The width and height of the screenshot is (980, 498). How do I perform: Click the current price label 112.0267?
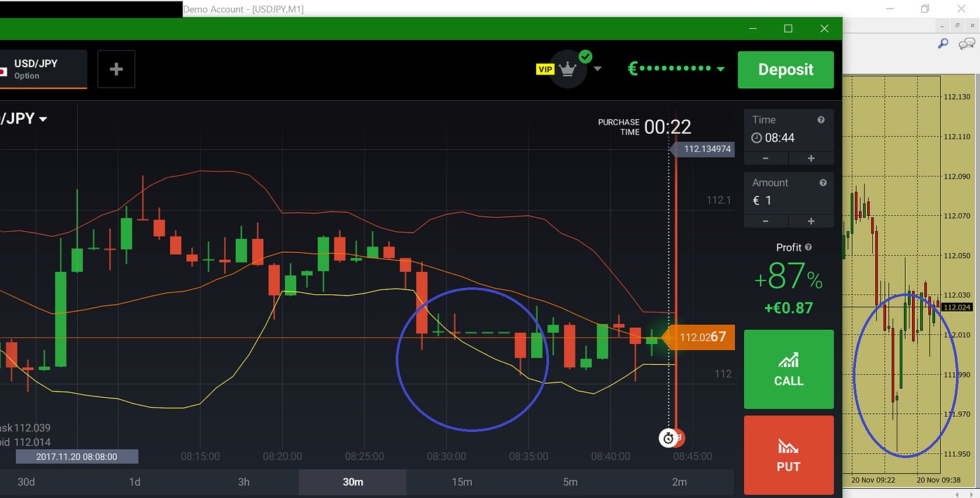tap(700, 338)
